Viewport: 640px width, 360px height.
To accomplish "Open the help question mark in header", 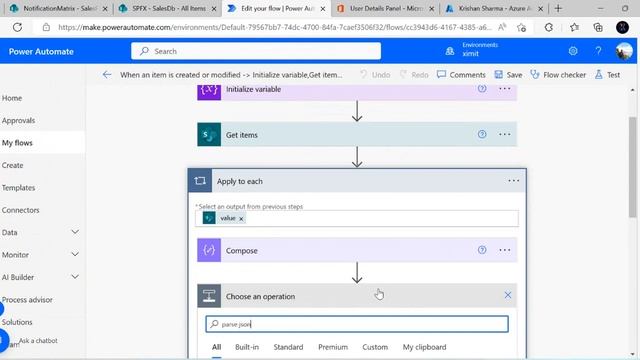I will 598,51.
